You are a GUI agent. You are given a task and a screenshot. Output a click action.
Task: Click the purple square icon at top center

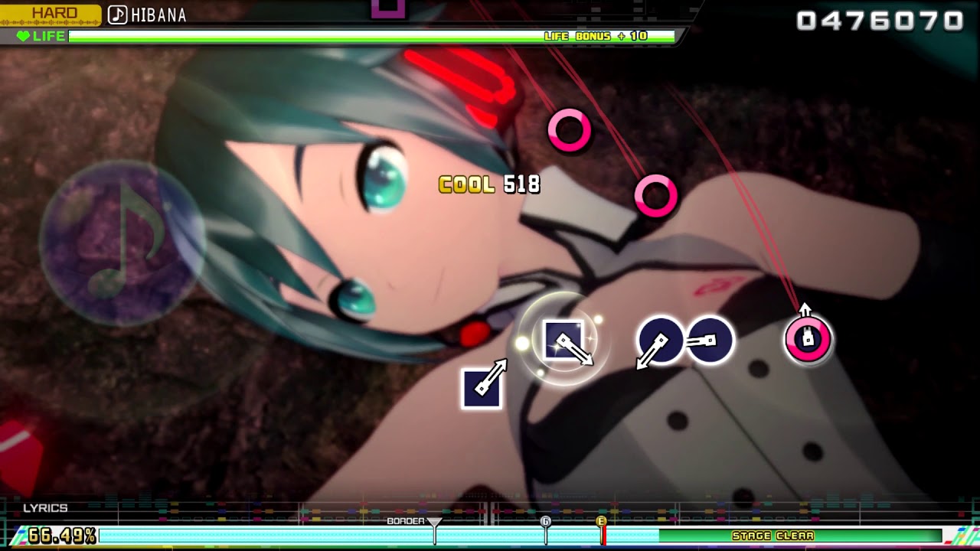387,8
